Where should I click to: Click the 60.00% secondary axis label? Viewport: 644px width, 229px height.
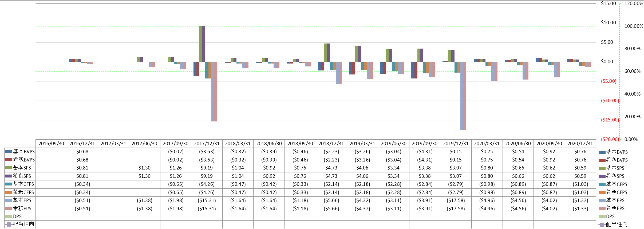(632, 71)
